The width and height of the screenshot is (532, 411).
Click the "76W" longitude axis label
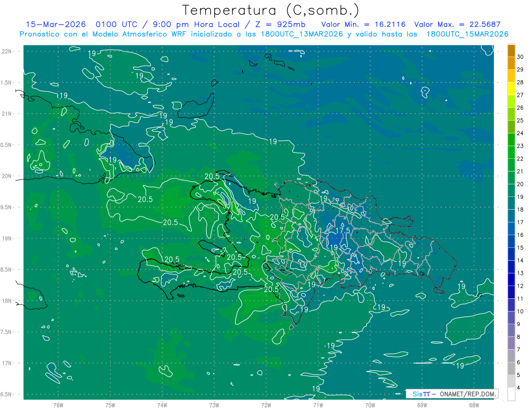58,405
